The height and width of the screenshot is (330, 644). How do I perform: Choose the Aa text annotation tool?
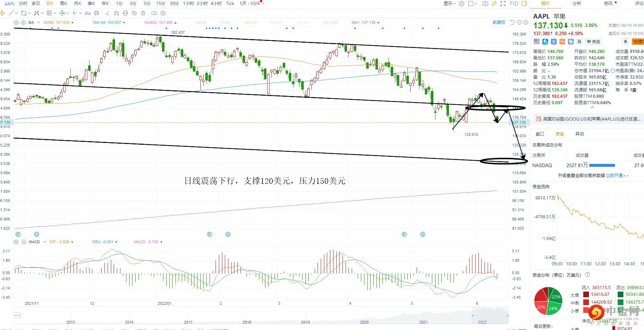pyautogui.click(x=88, y=13)
